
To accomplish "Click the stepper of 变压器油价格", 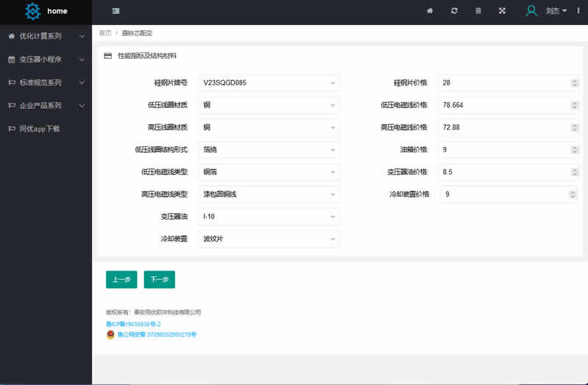I will [x=574, y=172].
